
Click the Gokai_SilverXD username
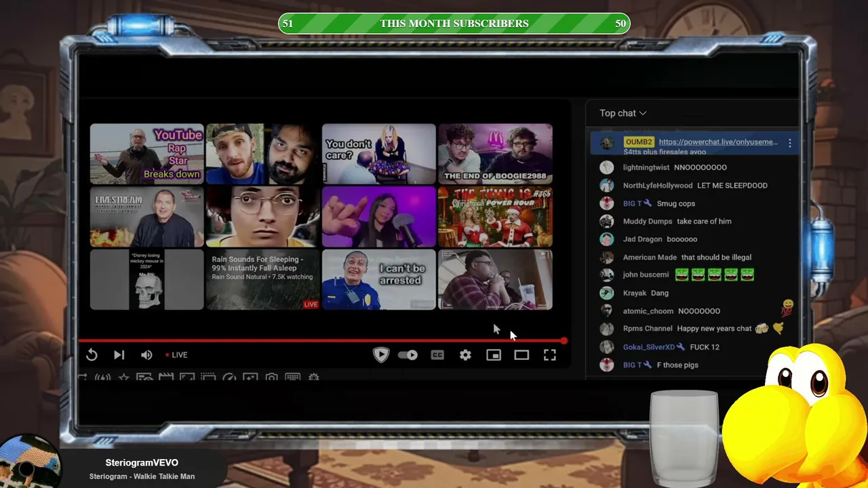[x=649, y=347]
